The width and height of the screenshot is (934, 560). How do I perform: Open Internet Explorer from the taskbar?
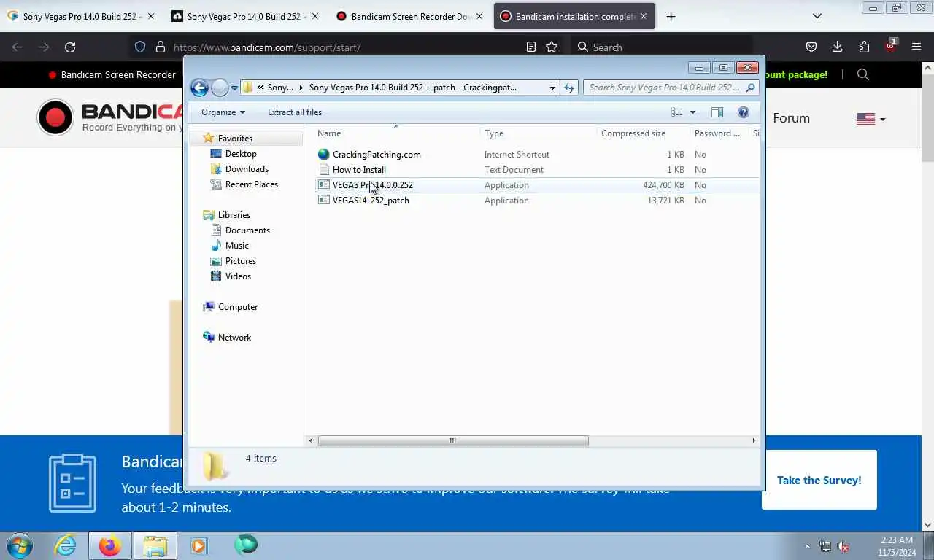coord(66,545)
